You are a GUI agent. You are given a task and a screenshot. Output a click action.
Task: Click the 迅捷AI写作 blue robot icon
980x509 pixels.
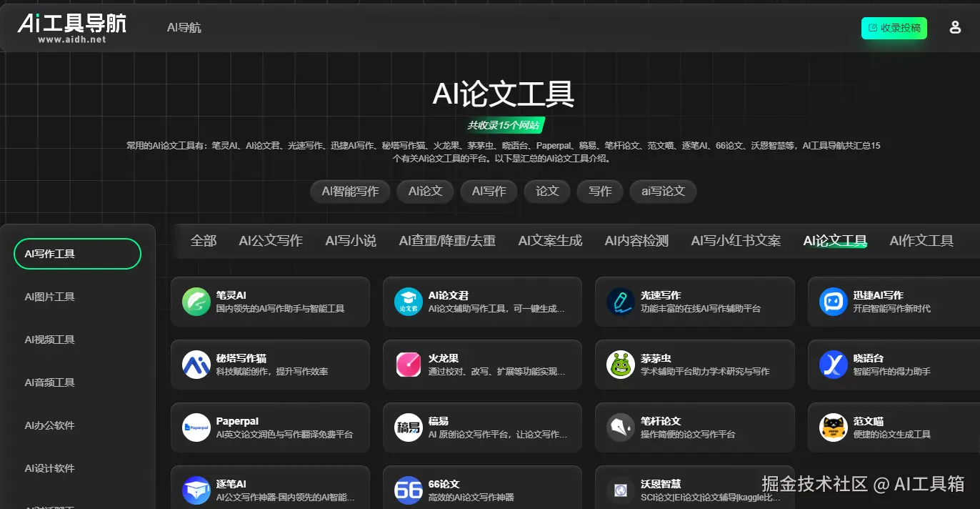pyautogui.click(x=833, y=302)
